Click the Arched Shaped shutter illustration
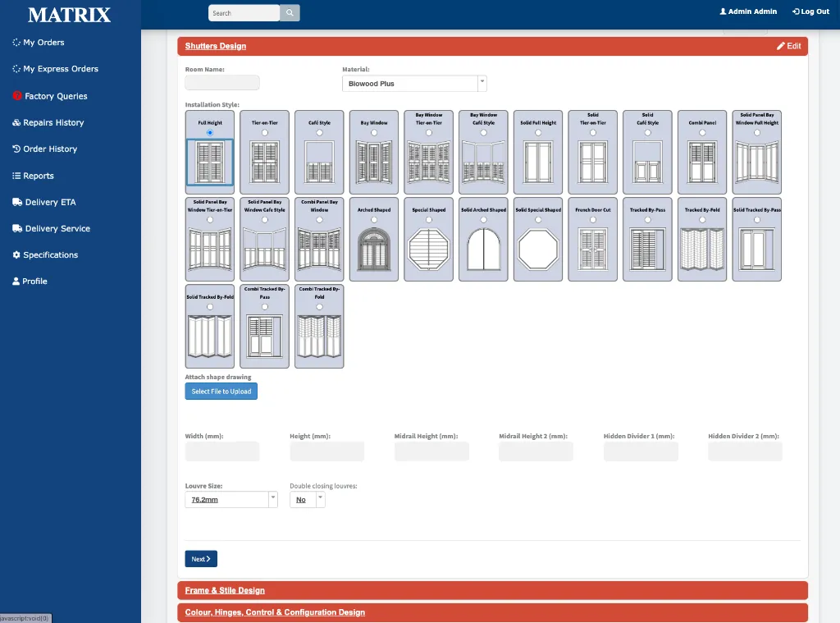 (x=374, y=250)
